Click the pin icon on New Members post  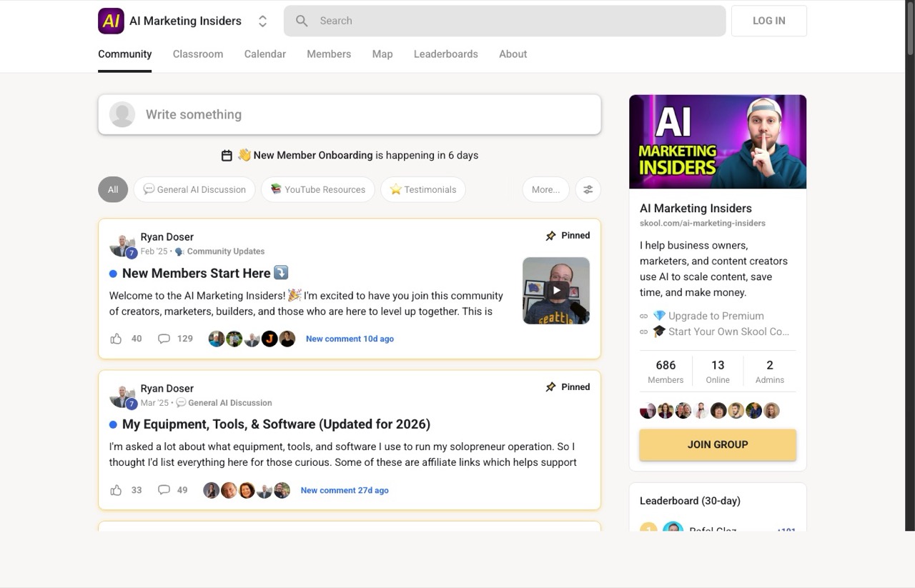[x=550, y=236]
